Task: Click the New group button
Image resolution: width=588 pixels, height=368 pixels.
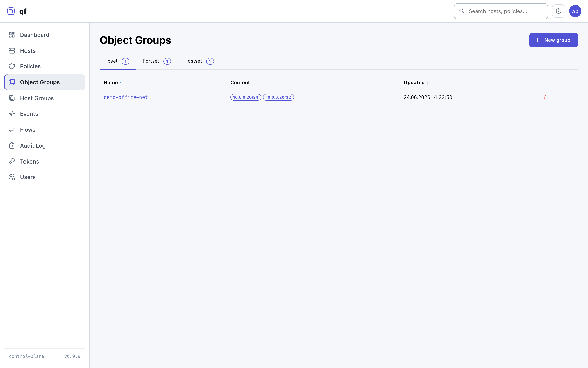Action: coord(553,40)
